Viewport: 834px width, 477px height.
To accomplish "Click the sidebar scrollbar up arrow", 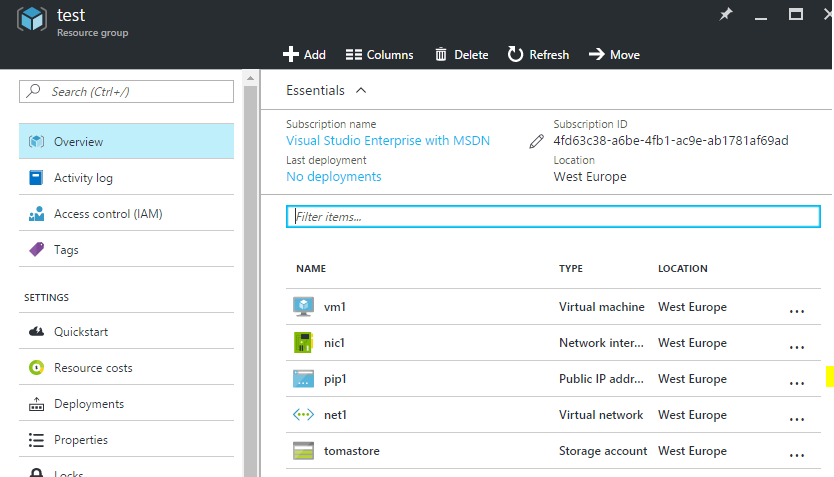I will click(250, 78).
